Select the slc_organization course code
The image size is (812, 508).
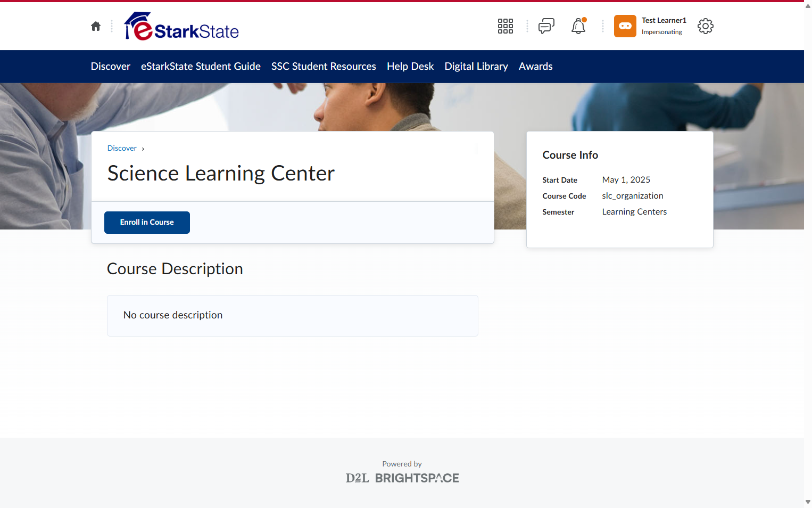point(633,196)
